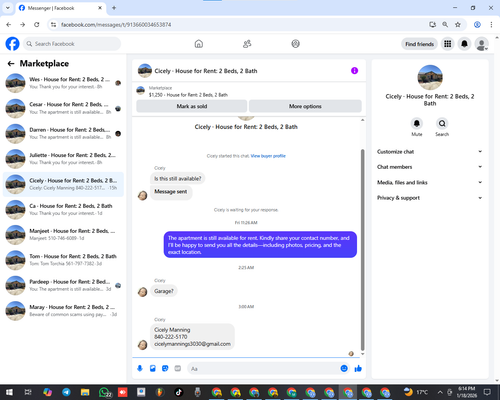Send a thumbs up like

pyautogui.click(x=358, y=368)
